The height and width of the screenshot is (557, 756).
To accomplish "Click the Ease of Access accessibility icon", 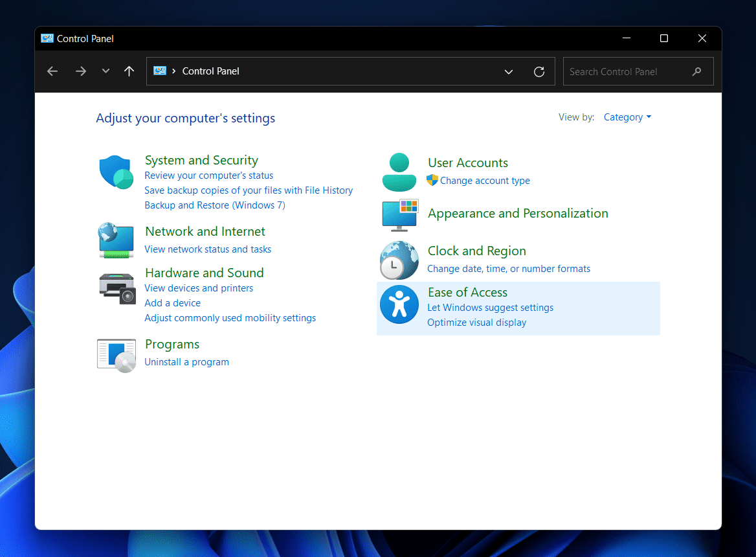I will [x=399, y=304].
